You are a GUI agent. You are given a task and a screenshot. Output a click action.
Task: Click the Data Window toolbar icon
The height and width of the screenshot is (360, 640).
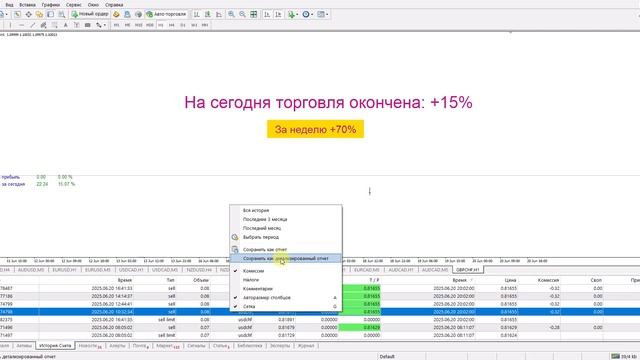[x=29, y=14]
